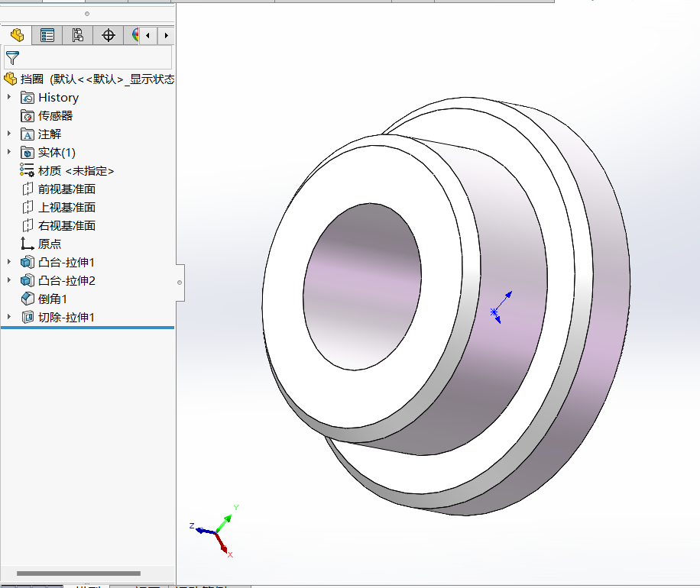Click the filter funnel icon

point(12,58)
